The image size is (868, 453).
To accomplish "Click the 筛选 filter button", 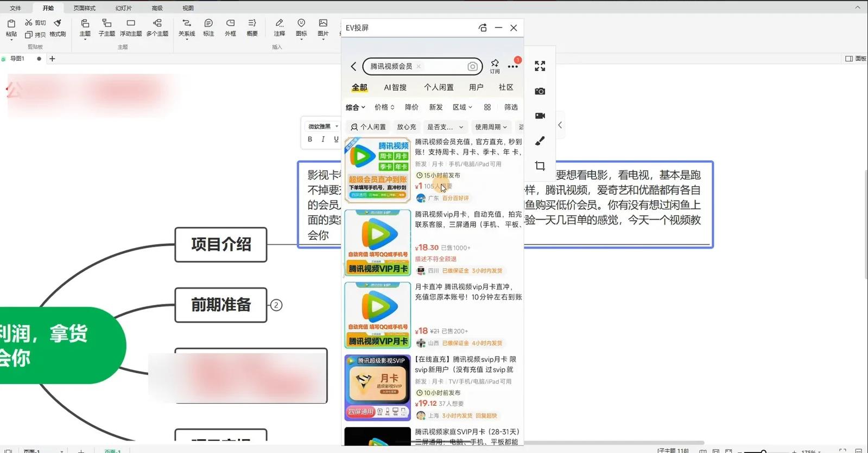I will (511, 107).
